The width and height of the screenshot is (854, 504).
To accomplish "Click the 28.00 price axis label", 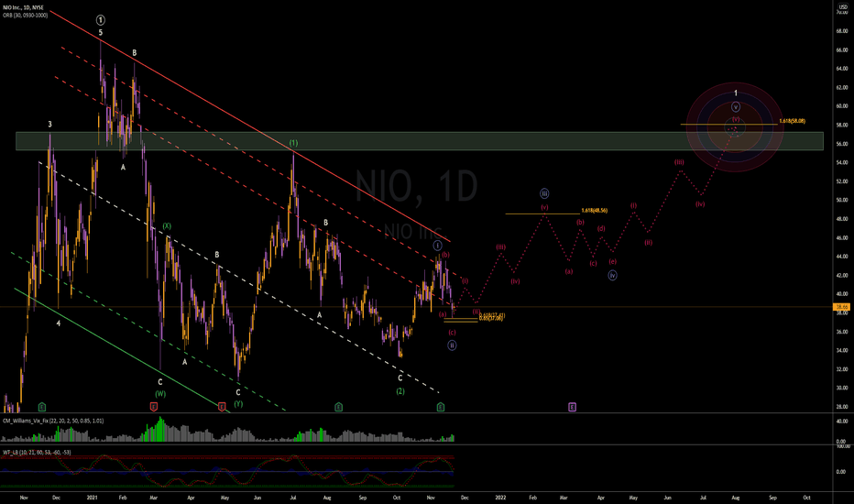I will 842,407.
